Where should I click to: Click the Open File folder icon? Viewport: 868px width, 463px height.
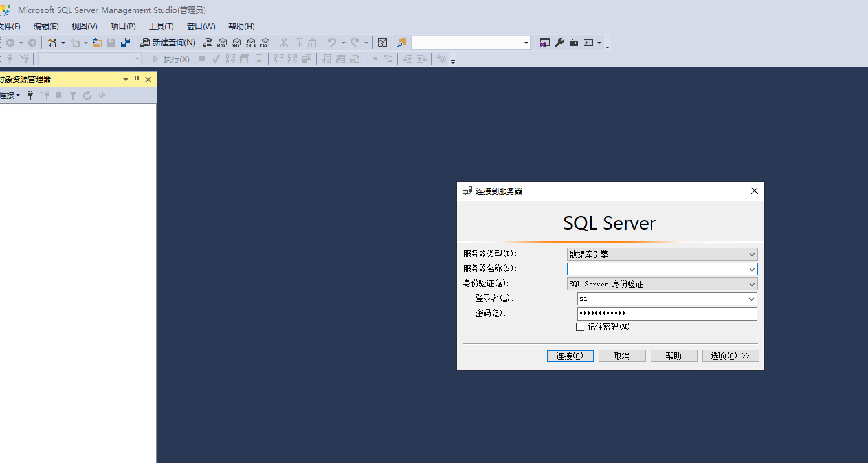click(x=97, y=43)
